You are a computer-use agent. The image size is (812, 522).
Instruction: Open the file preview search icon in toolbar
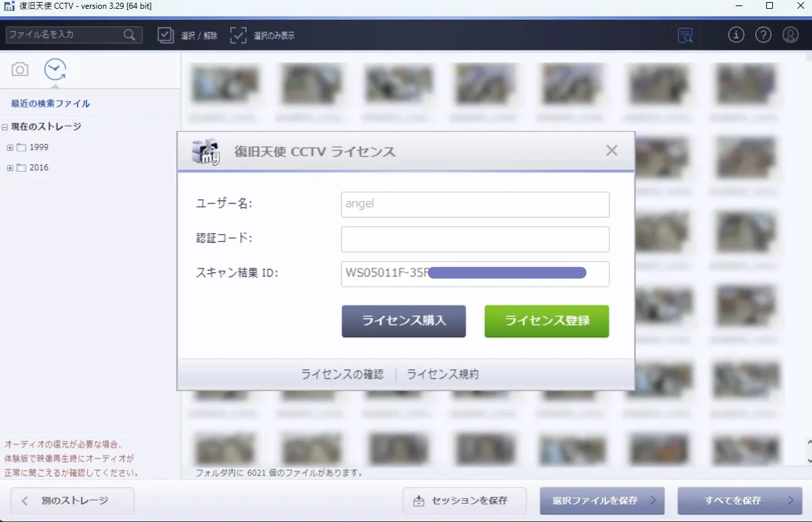(x=686, y=35)
